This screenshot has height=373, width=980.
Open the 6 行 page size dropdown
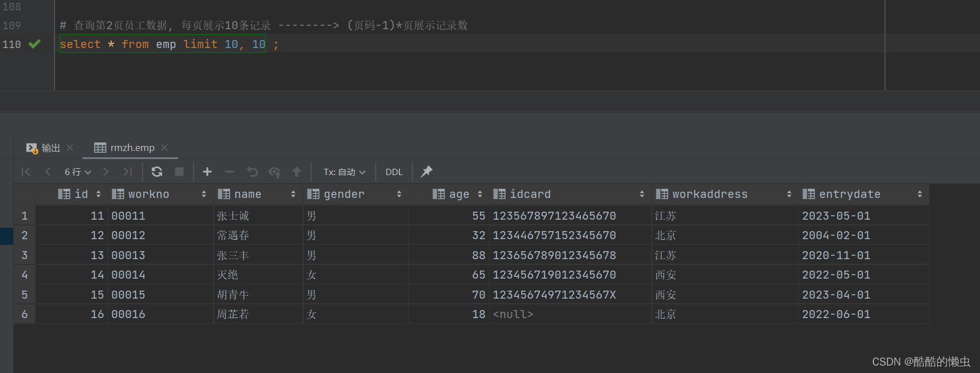click(x=78, y=172)
